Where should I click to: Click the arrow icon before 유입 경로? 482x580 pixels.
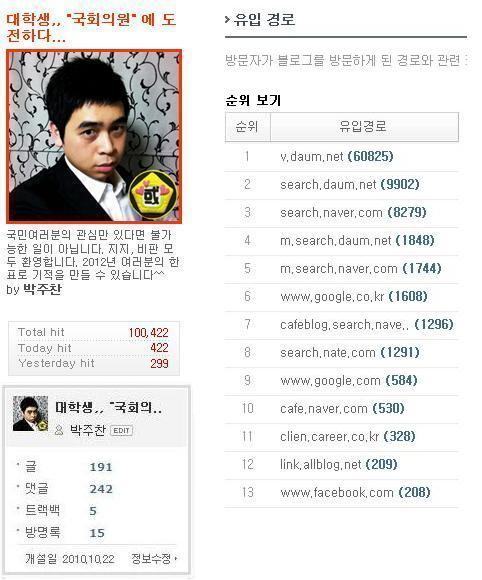(x=227, y=20)
